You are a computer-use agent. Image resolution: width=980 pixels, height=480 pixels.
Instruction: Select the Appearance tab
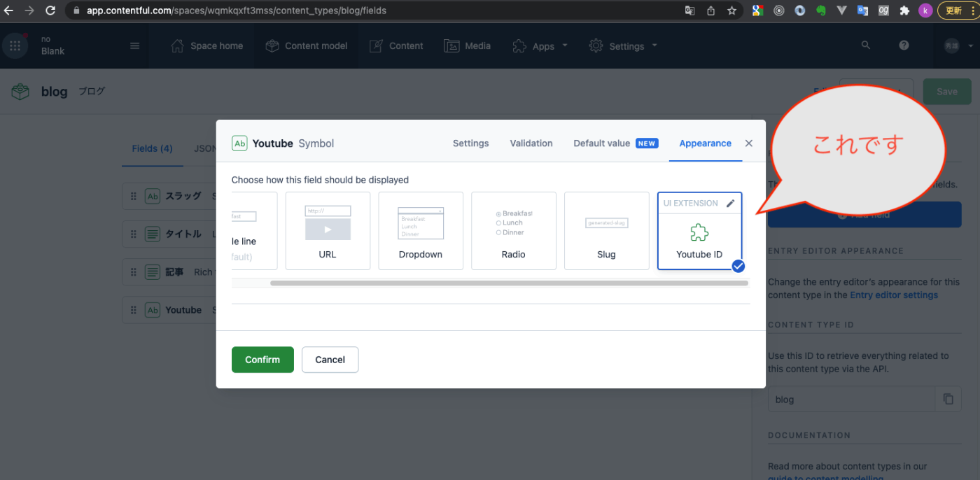[x=705, y=143]
